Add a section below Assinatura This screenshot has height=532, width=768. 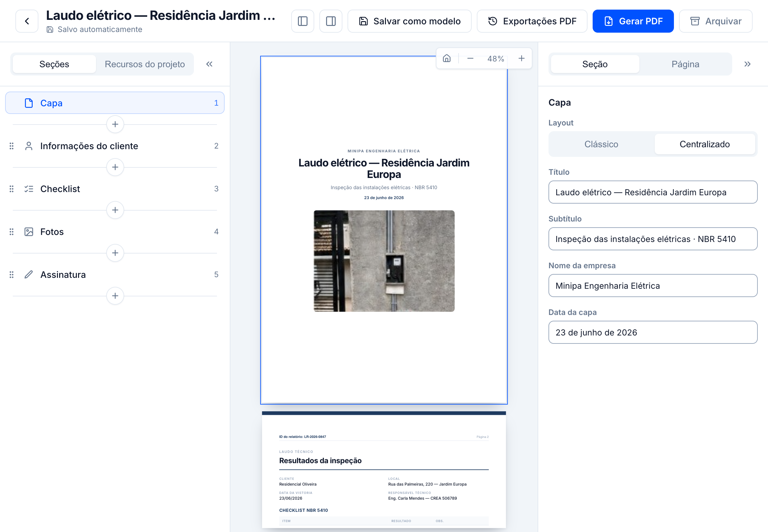pos(115,296)
